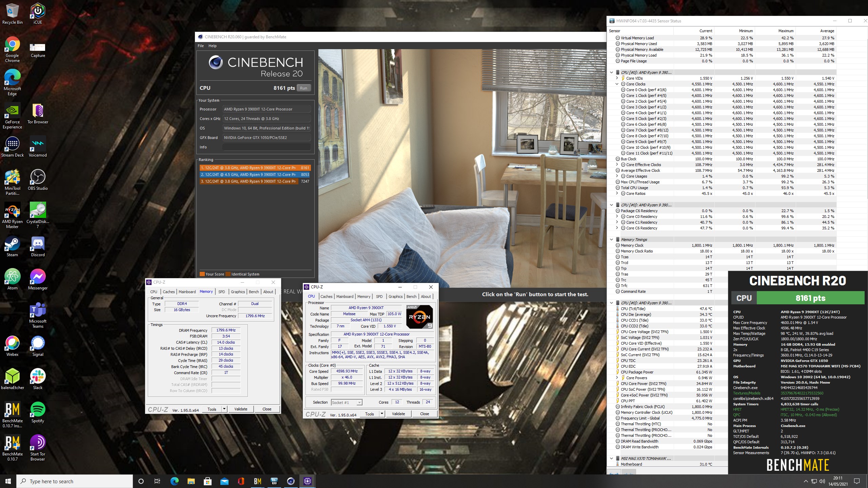
Task: Open Mainboard tab in front CPU-Z window
Action: coord(345,297)
